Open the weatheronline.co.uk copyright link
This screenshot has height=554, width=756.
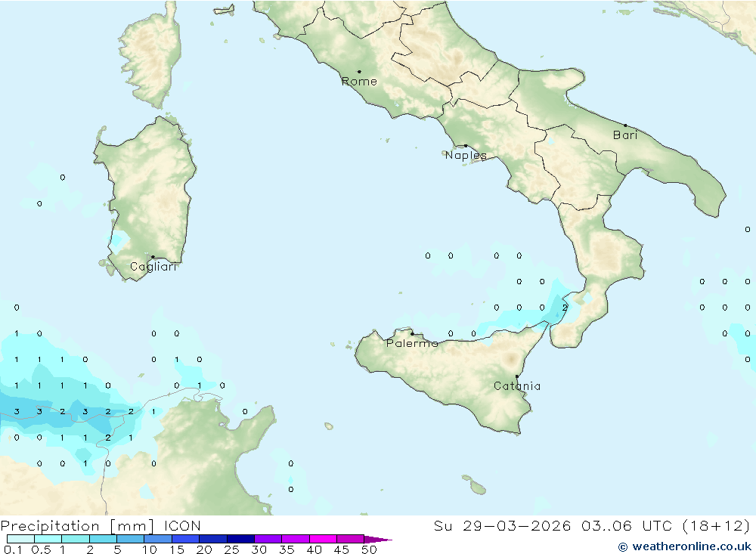684,546
